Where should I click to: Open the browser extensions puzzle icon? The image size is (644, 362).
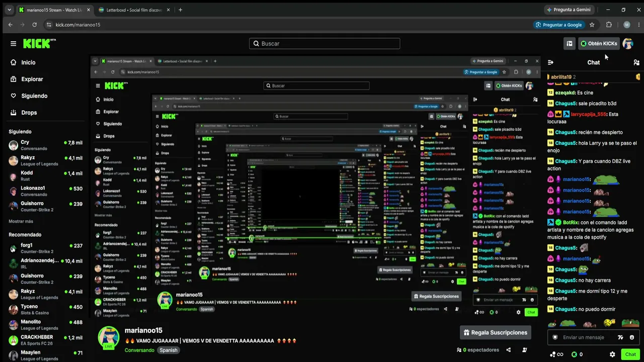pyautogui.click(x=609, y=25)
